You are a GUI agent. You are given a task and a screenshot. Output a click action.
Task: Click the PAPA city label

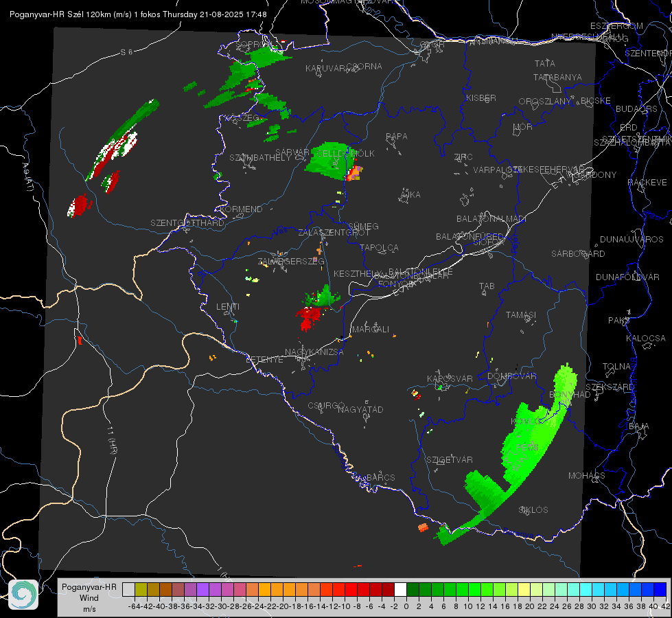397,137
